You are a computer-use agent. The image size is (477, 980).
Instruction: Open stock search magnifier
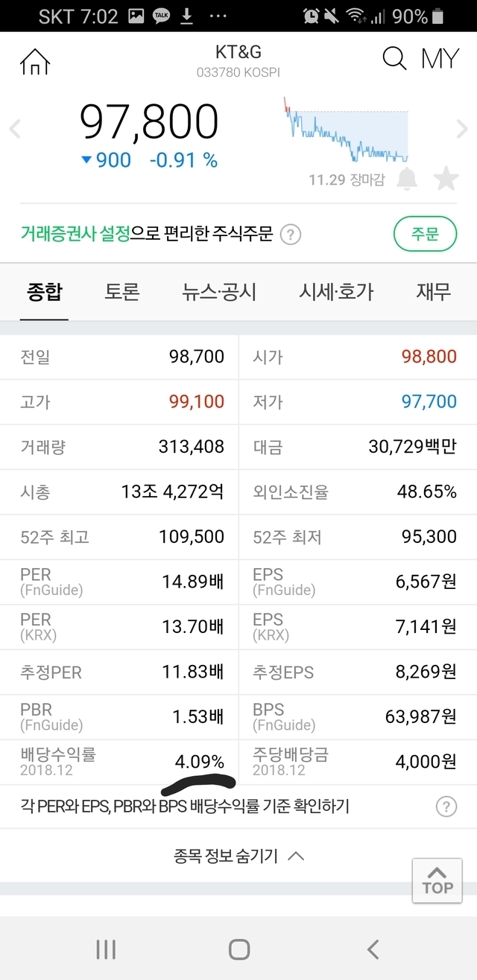[x=394, y=58]
